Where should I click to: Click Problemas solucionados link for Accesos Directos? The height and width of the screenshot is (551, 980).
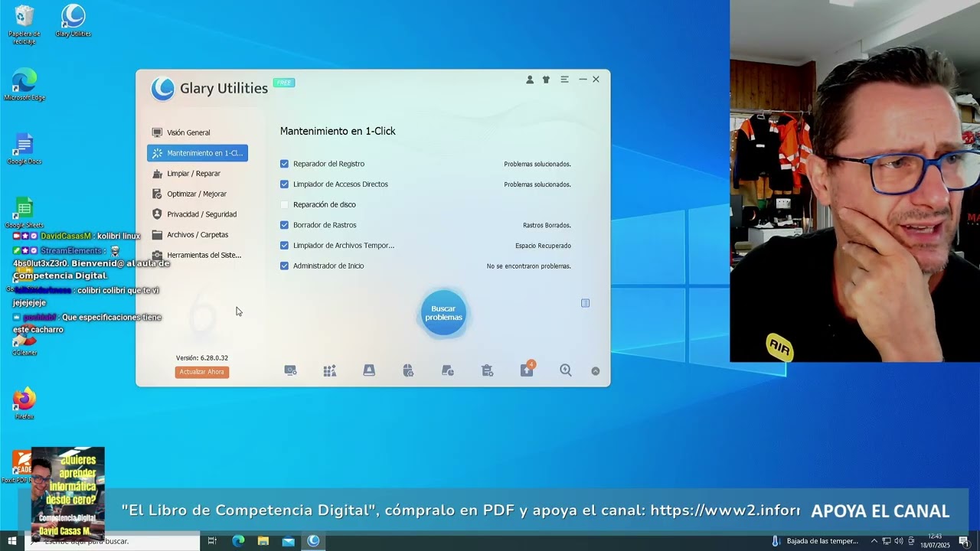click(x=537, y=184)
